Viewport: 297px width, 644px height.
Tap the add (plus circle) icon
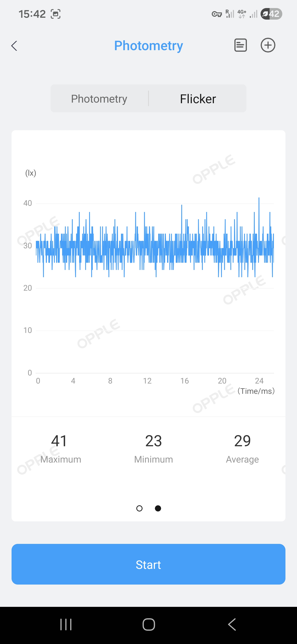[268, 45]
